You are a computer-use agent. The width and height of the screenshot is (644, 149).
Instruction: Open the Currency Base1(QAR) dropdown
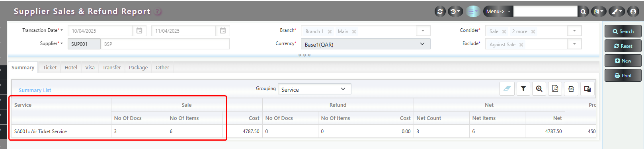pyautogui.click(x=365, y=44)
